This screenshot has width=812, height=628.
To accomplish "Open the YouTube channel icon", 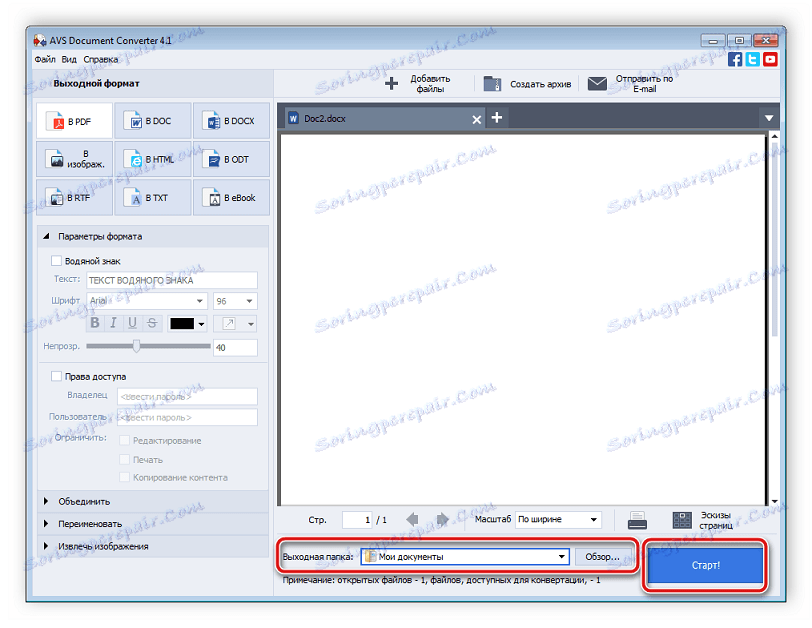I will 770,59.
